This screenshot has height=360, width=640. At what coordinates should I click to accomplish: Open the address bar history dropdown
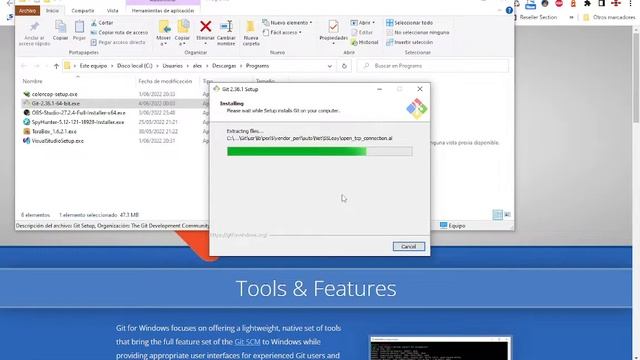pos(330,66)
